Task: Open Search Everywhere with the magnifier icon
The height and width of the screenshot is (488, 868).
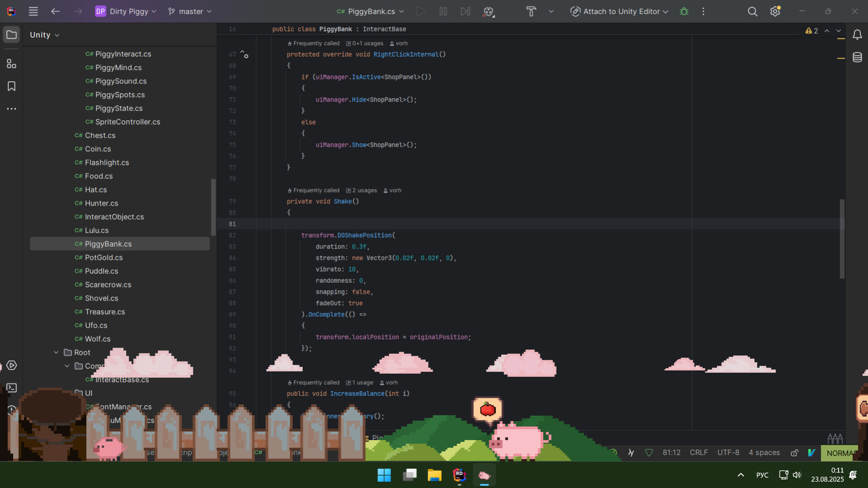Action: pos(752,11)
